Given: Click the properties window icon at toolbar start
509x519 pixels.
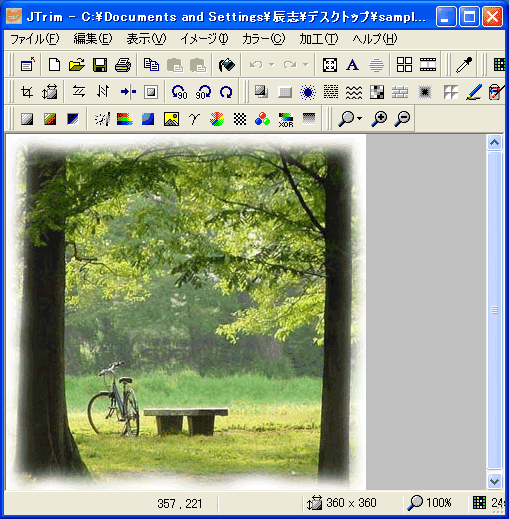Looking at the screenshot, I should point(28,64).
